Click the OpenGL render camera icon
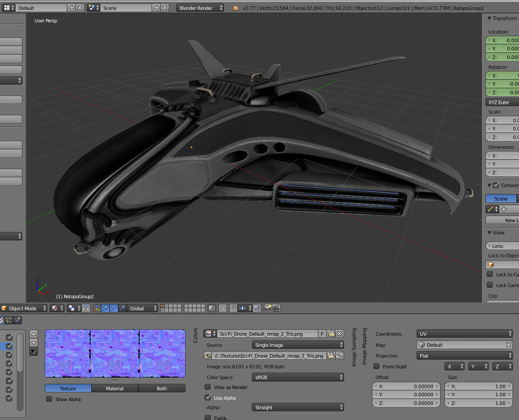 267,308
